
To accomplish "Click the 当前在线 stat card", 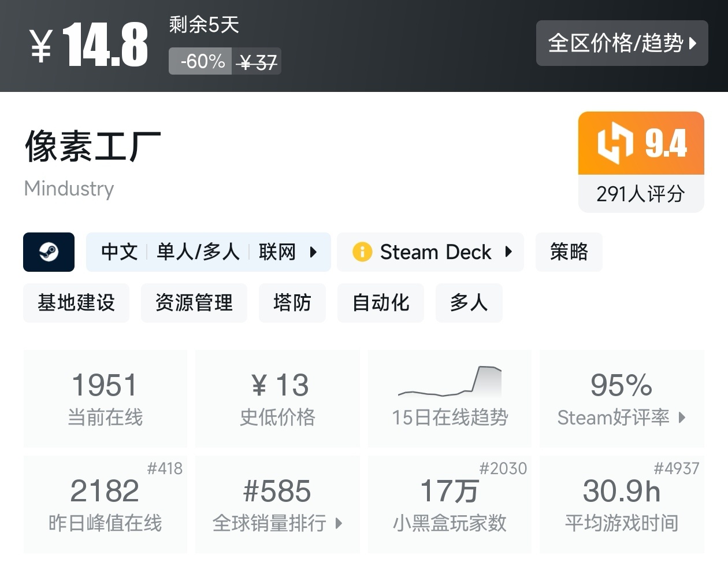I will pos(105,399).
